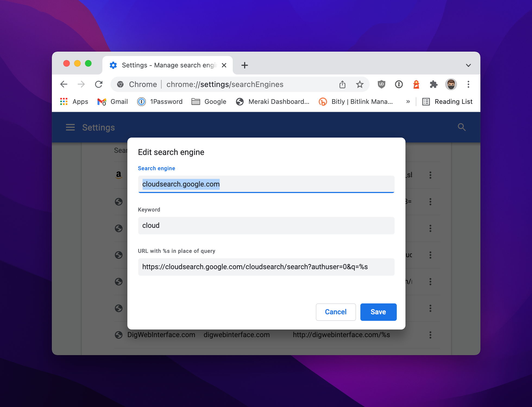Open the Meraki Dashboard bookmark

(273, 102)
